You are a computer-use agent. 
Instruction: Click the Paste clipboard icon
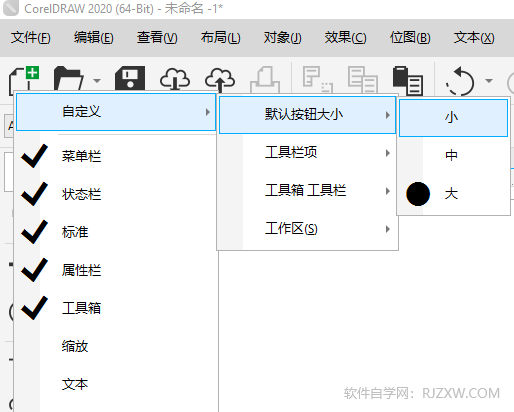click(408, 80)
